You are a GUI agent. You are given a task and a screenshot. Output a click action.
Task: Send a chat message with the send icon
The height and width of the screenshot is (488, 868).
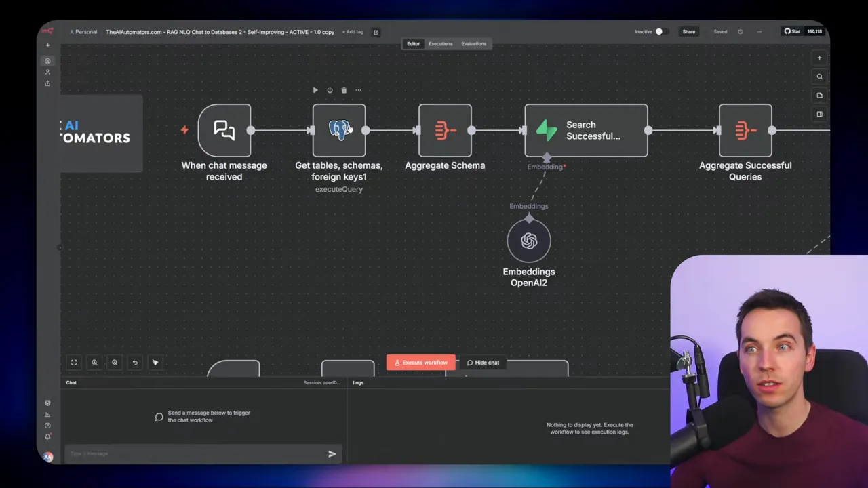click(x=332, y=453)
